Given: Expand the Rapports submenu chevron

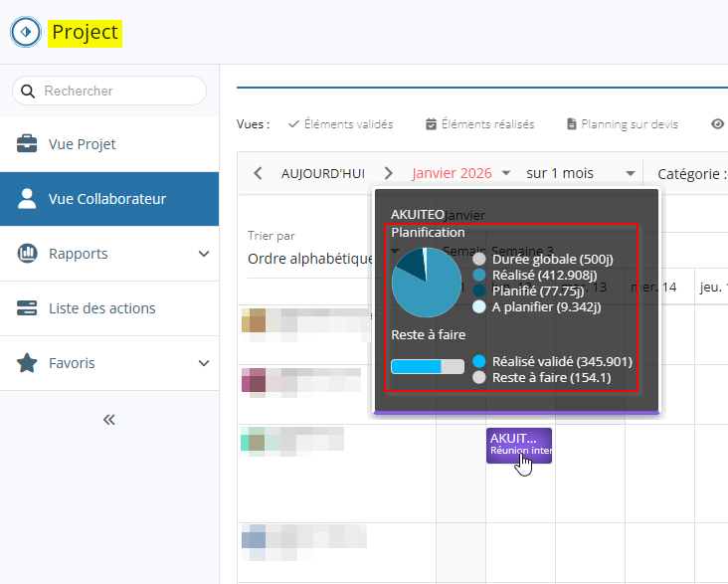Looking at the screenshot, I should click(x=204, y=254).
